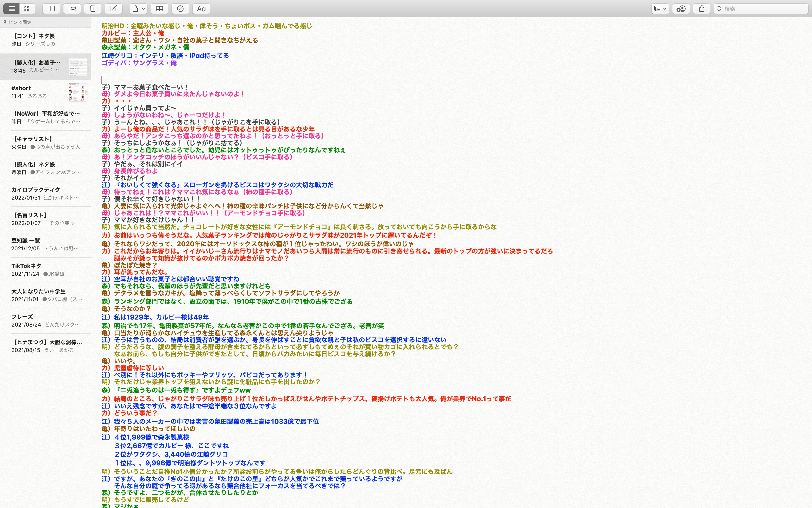Open the 【名言リスト】 note

45,219
